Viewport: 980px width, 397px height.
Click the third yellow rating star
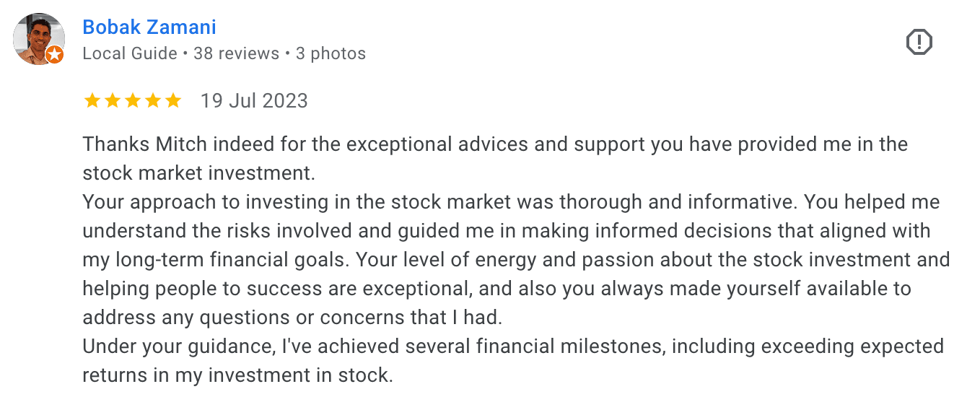[133, 100]
